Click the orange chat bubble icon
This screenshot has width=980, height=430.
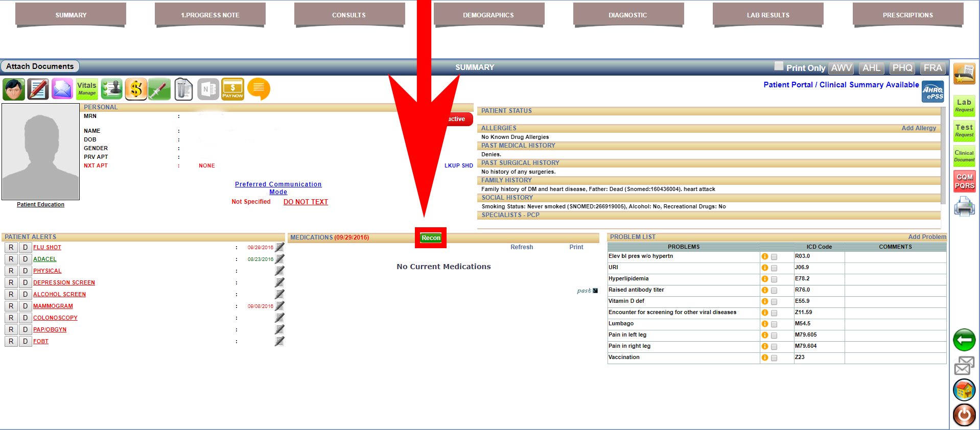[259, 89]
